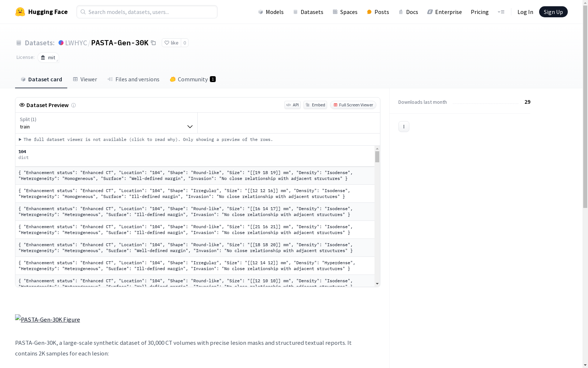Open Posts from the navigation bar

[x=378, y=12]
